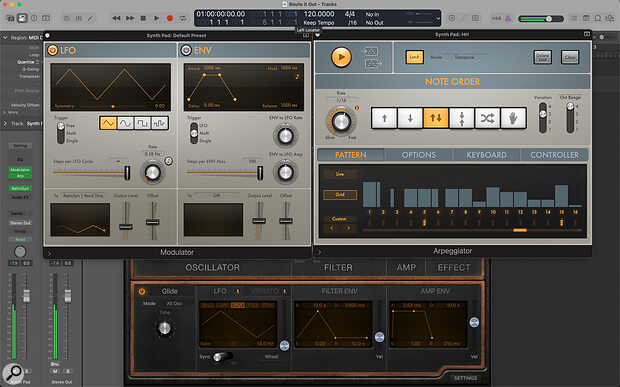Open the Editors pencil button
620x387 pixels.
91,18
